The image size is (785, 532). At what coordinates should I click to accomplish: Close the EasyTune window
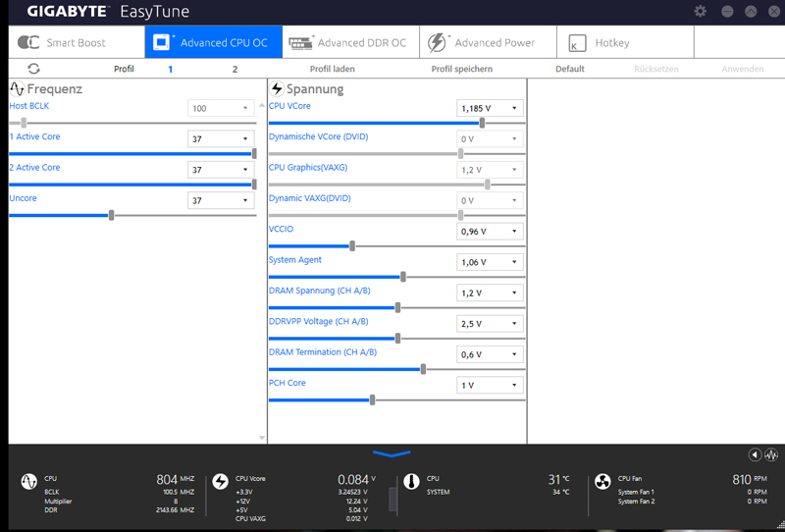tap(774, 11)
